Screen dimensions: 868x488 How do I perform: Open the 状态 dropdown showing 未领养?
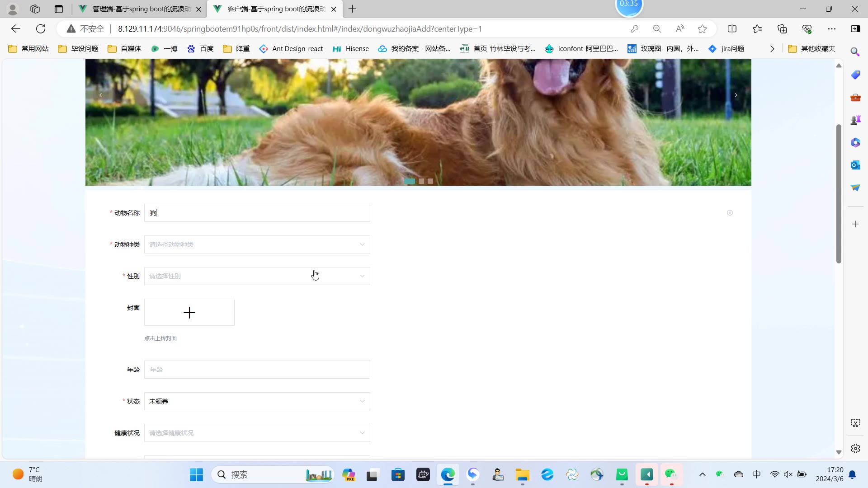pos(257,401)
